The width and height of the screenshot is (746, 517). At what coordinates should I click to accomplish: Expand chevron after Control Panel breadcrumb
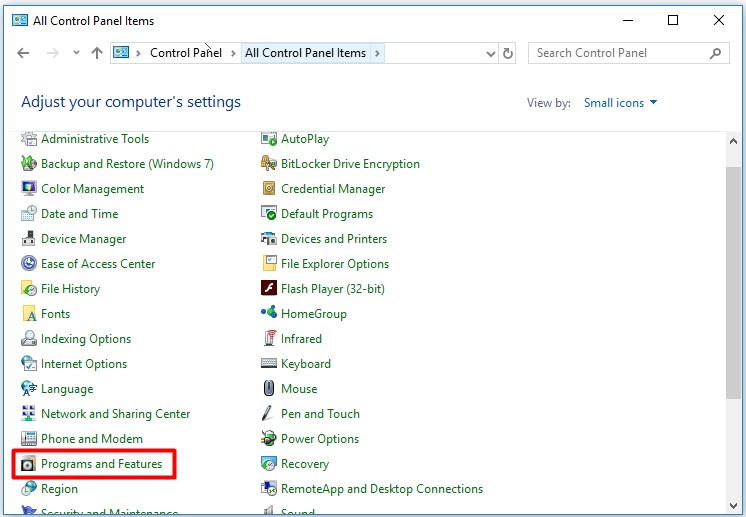233,53
